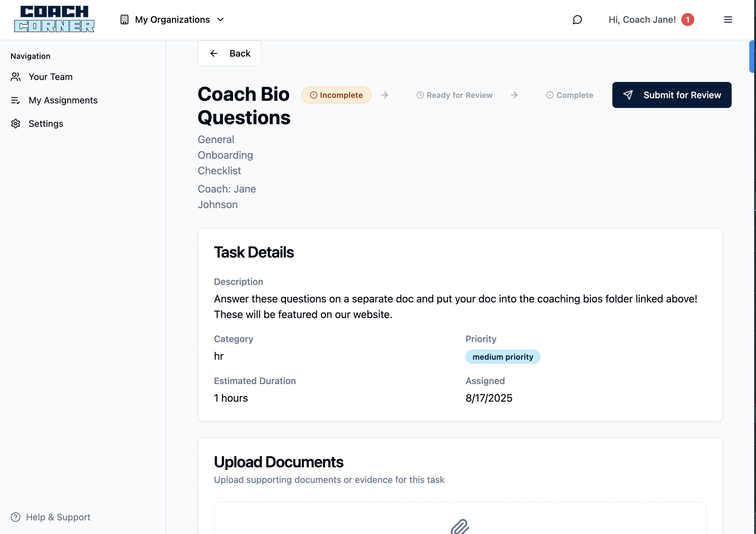The height and width of the screenshot is (534, 756).
Task: Click the Coach Bio Questions heading
Action: (244, 106)
